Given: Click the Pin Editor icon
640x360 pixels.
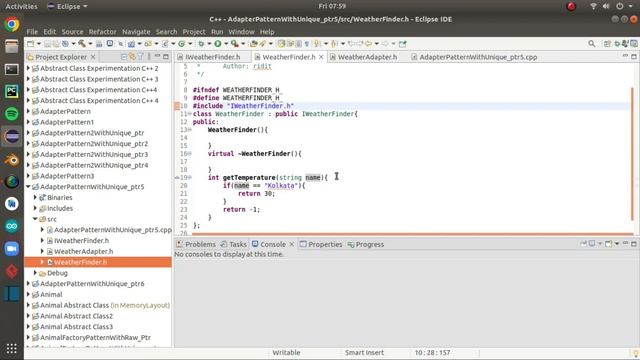Looking at the screenshot, I should click(403, 44).
